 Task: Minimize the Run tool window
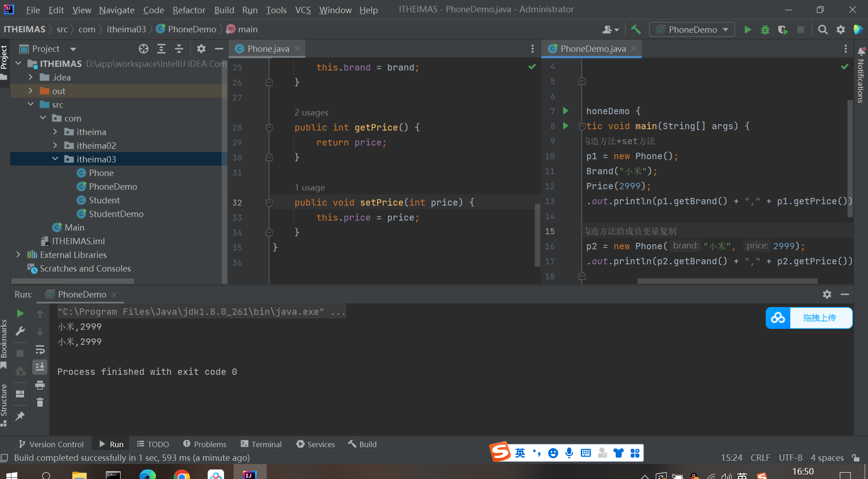pos(845,294)
